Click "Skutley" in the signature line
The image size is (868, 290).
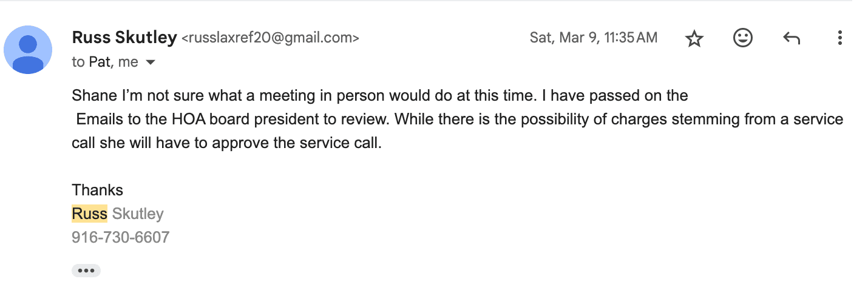tap(138, 214)
